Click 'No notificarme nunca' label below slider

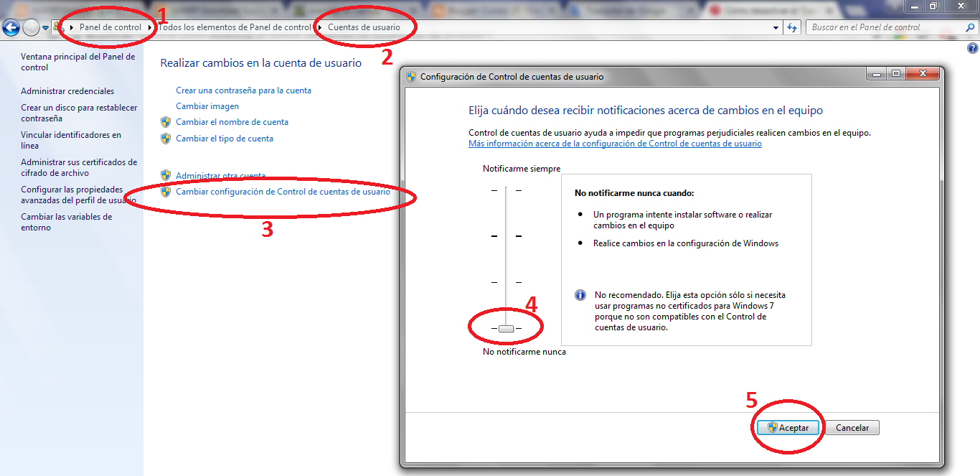tap(524, 353)
